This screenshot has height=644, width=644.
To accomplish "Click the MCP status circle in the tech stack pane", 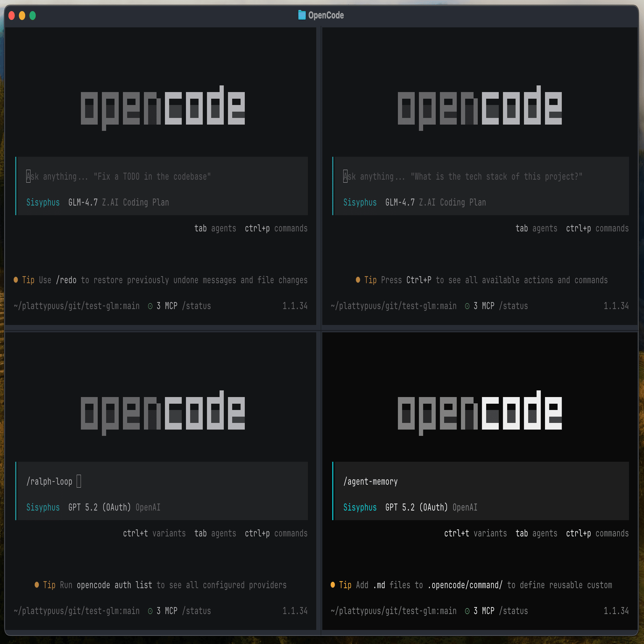I will click(467, 306).
